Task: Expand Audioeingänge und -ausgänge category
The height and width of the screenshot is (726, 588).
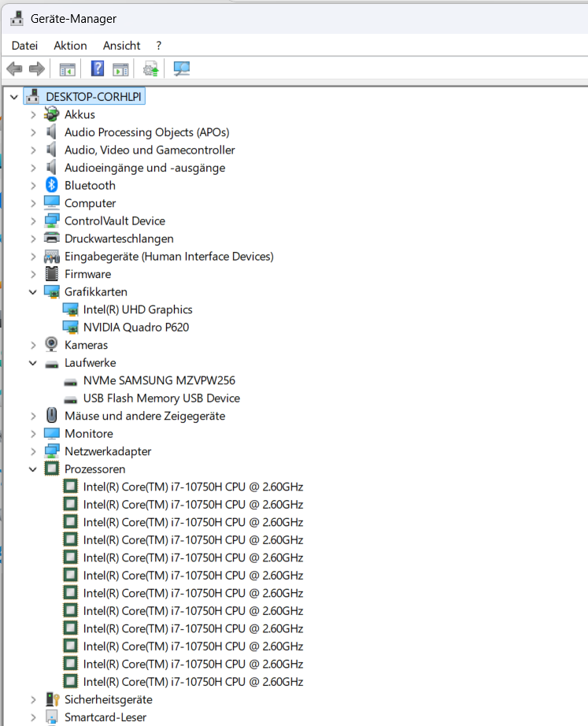Action: coord(33,168)
